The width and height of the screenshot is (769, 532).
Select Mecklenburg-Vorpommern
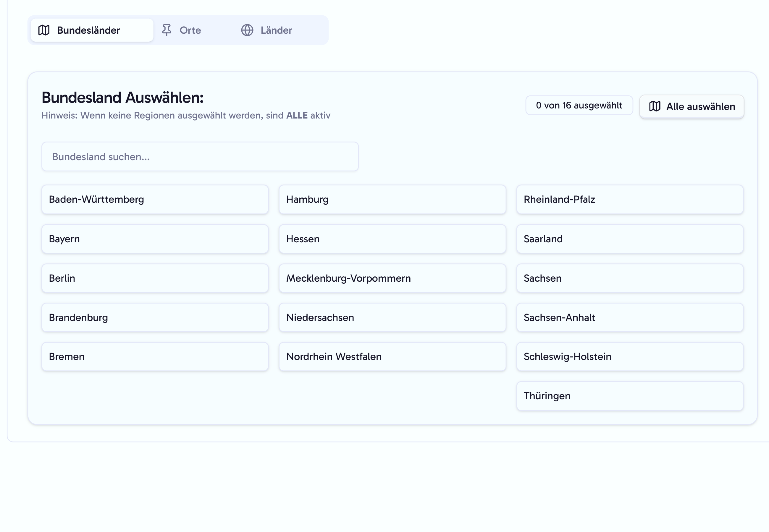392,278
